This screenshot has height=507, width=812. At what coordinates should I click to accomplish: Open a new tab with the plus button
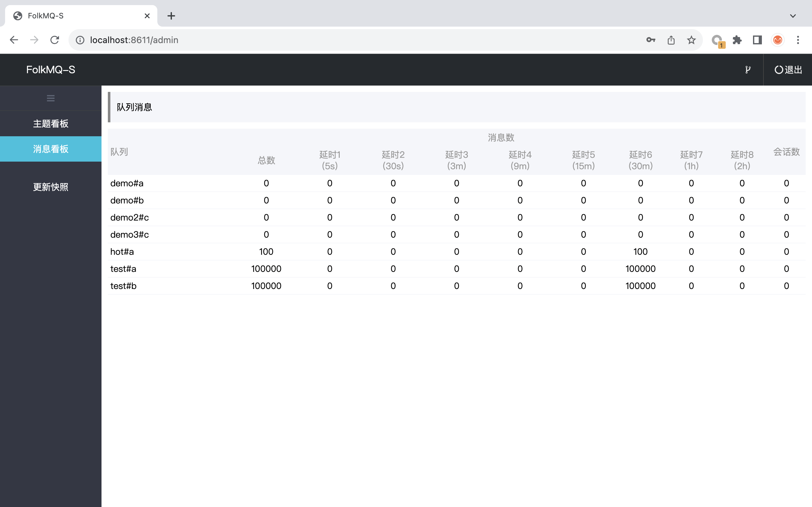[x=172, y=16]
